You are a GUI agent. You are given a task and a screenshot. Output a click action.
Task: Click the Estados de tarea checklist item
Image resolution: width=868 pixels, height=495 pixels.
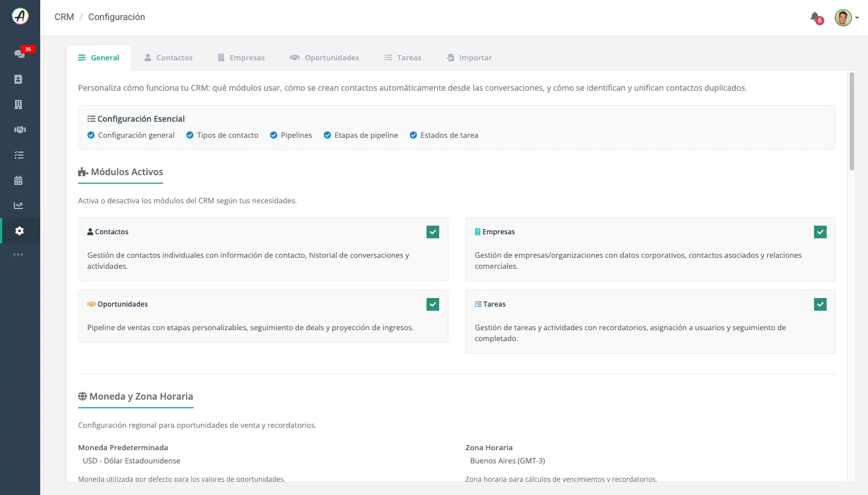pyautogui.click(x=444, y=136)
